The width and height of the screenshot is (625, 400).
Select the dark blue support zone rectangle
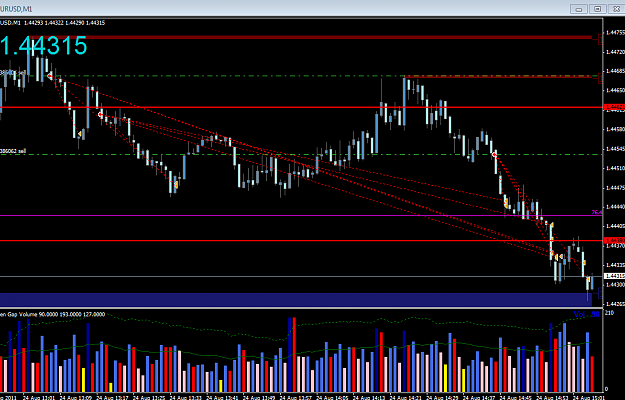[x=296, y=300]
